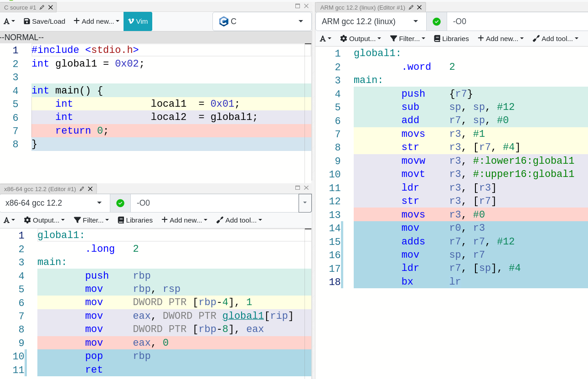Open the ARM pane Output menu
The image size is (588, 379).
pyautogui.click(x=361, y=38)
